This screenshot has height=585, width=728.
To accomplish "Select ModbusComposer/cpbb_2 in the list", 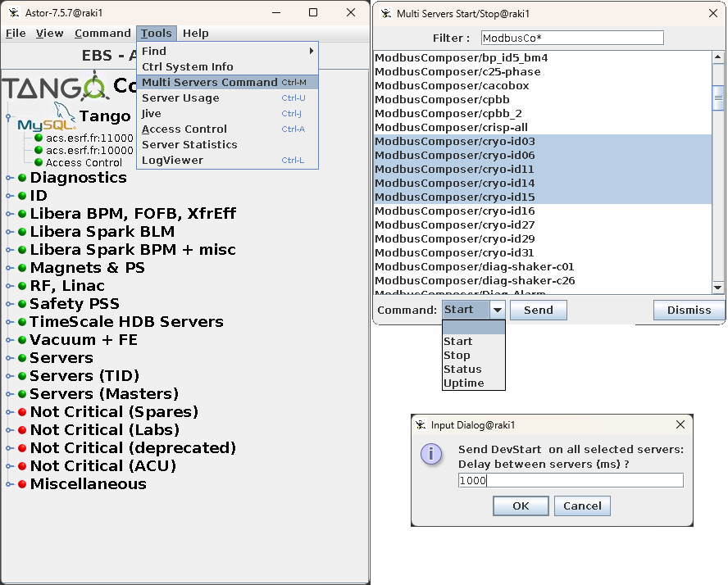I will click(542, 114).
